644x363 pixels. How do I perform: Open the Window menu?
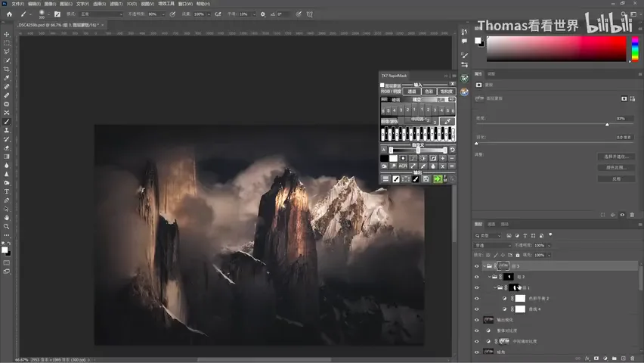pyautogui.click(x=185, y=4)
